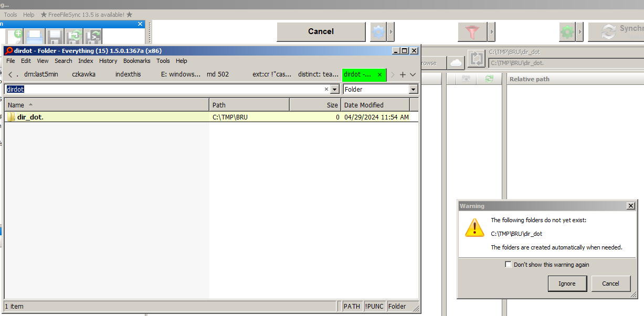Image resolution: width=644 pixels, height=316 pixels.
Task: Select the dir_dot. result row name
Action: (x=30, y=117)
